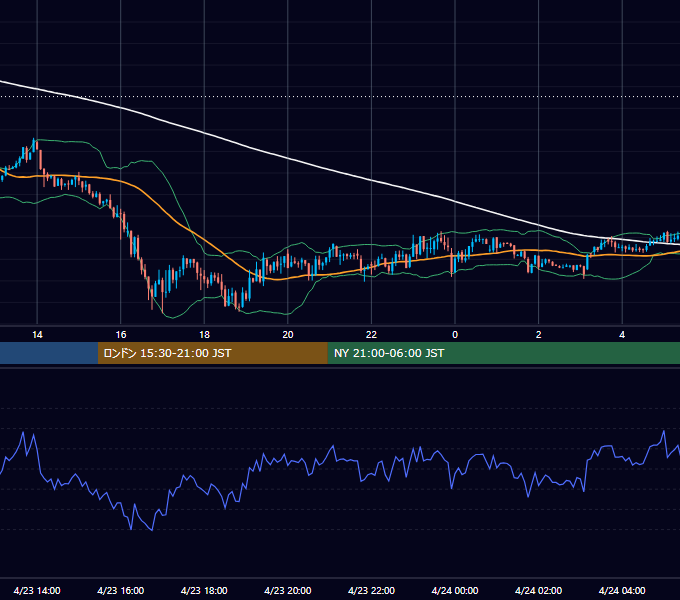Image resolution: width=680 pixels, height=600 pixels.
Task: Click the 18 hour axis label
Action: pyautogui.click(x=204, y=335)
